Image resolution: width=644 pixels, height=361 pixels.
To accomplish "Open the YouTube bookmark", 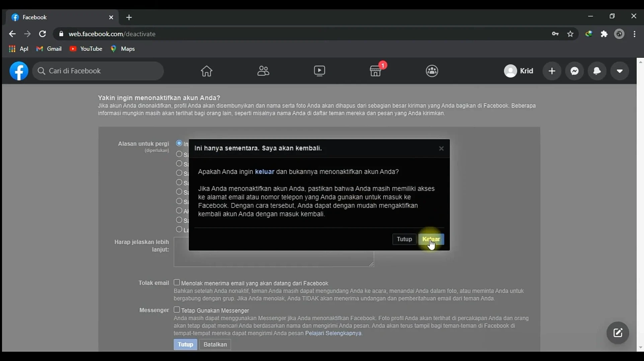I will pos(86,49).
